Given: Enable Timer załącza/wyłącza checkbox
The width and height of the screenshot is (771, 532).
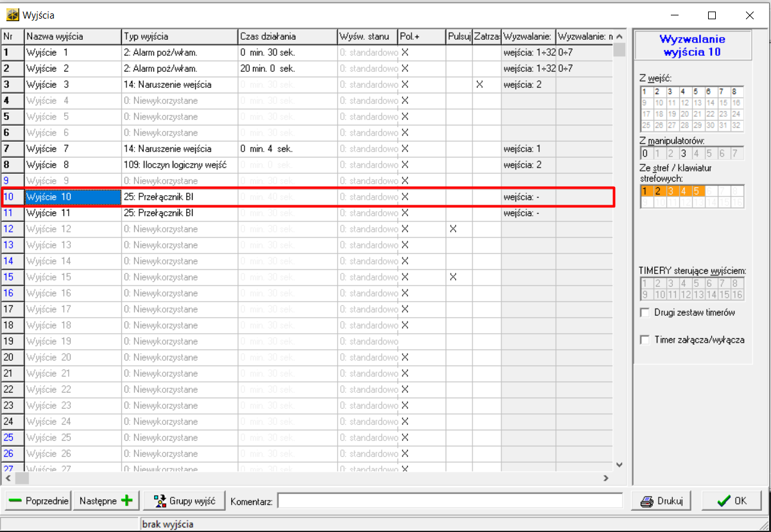Looking at the screenshot, I should (x=645, y=340).
